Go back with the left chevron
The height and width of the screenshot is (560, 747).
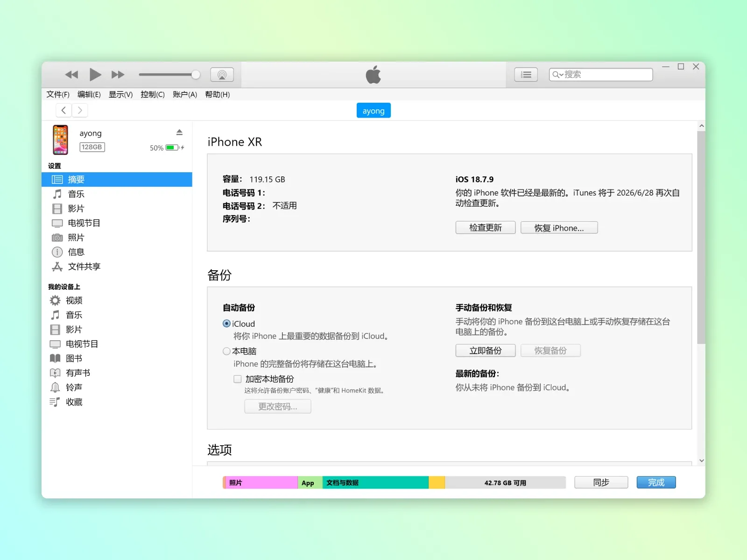(x=64, y=111)
